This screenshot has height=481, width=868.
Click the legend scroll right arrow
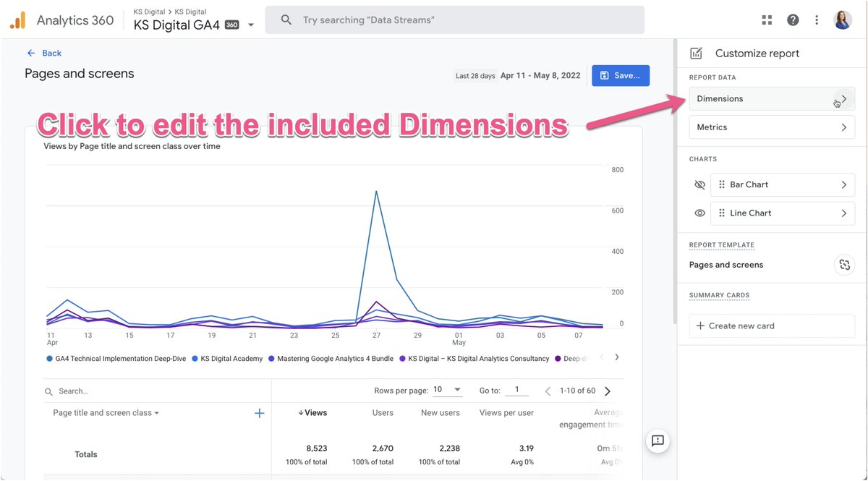pos(616,357)
